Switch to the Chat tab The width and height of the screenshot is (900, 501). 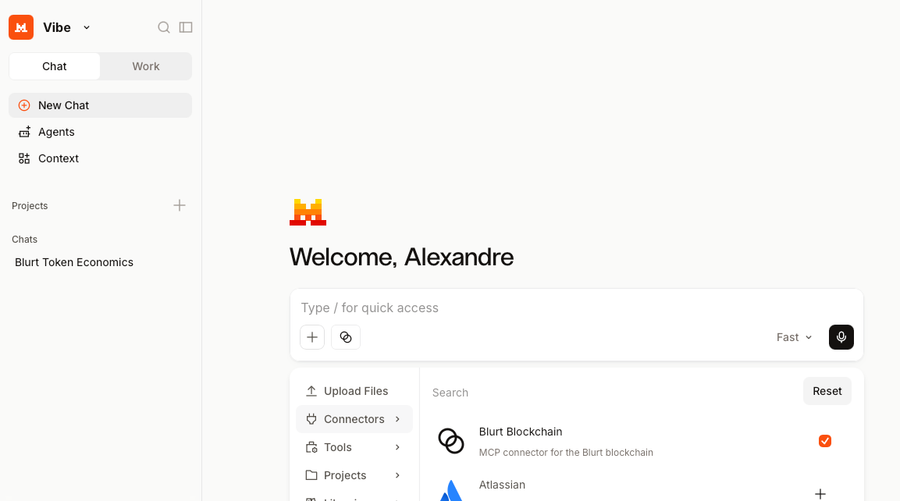(55, 67)
